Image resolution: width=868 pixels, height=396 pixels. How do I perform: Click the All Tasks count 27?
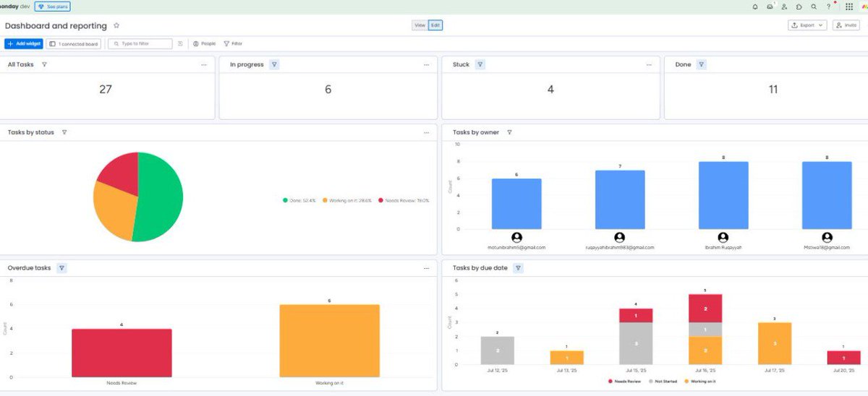click(106, 90)
